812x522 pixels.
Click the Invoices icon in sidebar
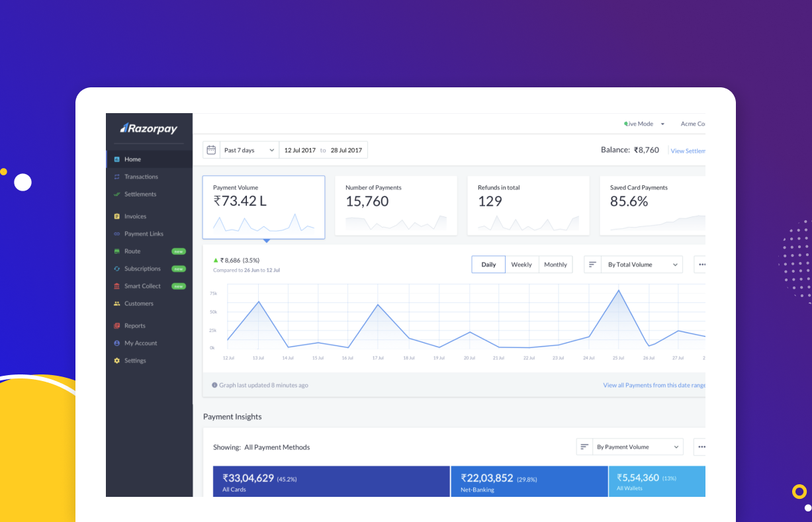click(x=116, y=216)
